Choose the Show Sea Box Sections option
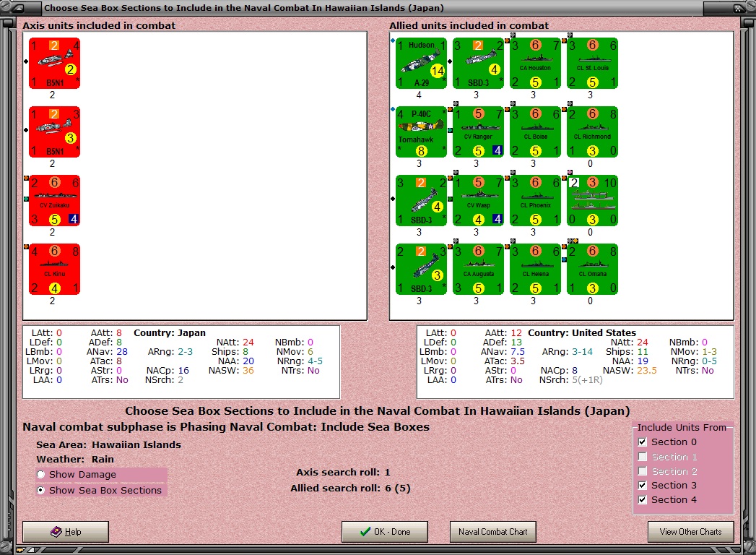The width and height of the screenshot is (756, 555). [41, 491]
